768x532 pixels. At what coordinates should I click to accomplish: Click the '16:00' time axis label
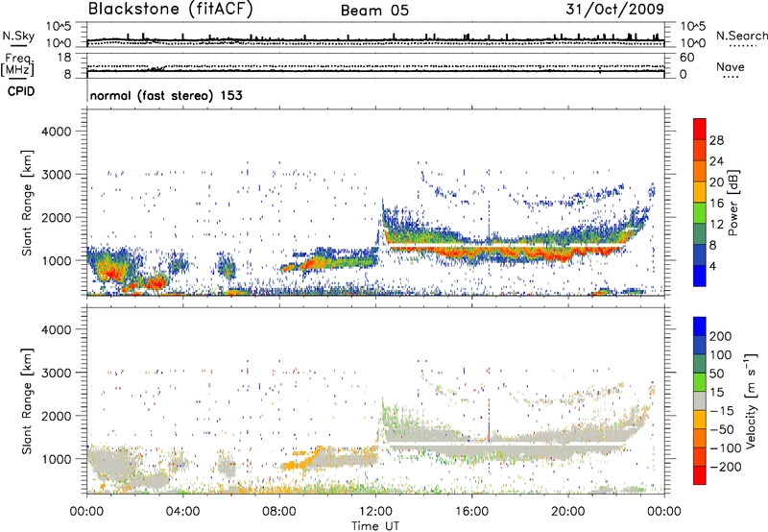pos(471,512)
